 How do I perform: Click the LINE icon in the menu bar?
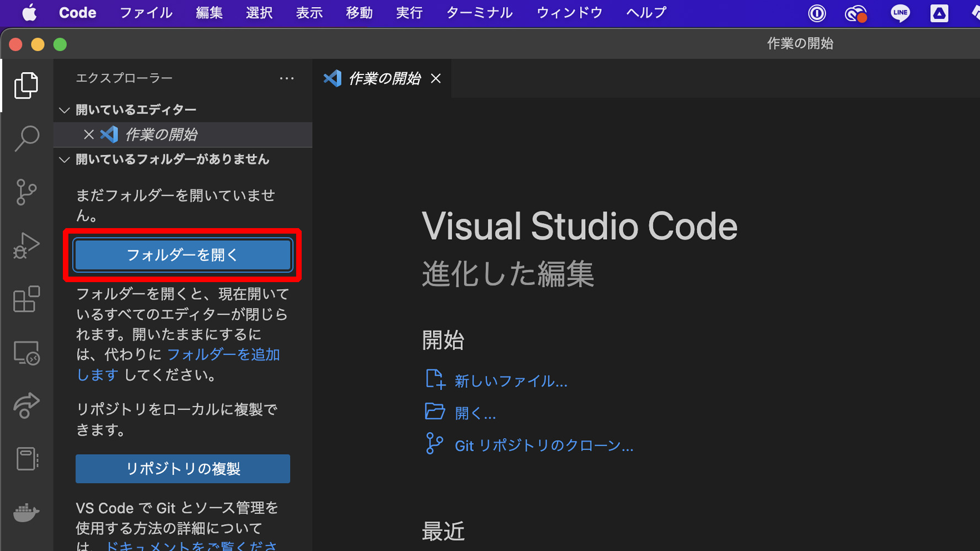coord(899,13)
